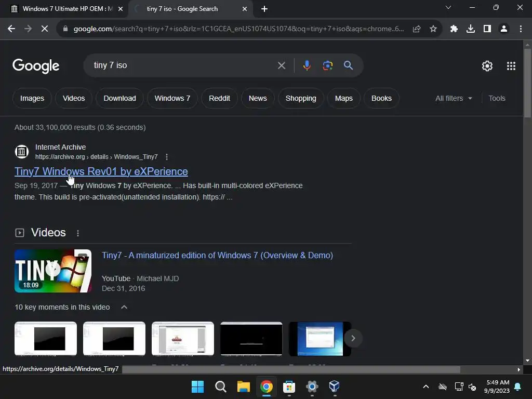Click the vertical page scrollbar thumb
Viewport: 532px width, 399px height.
(x=527, y=83)
